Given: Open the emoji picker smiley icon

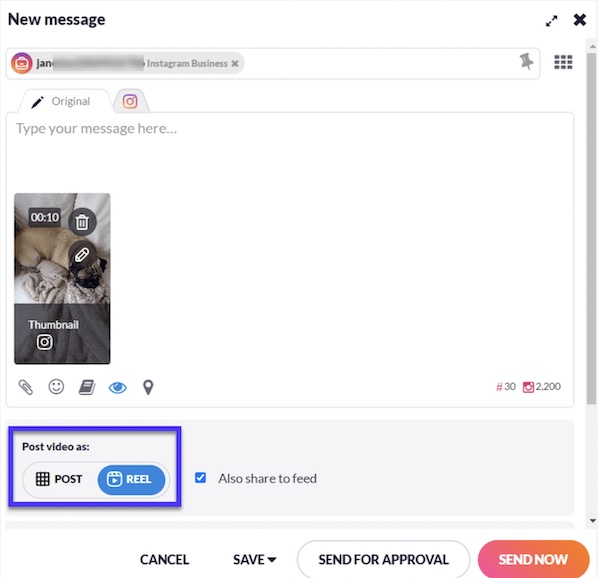Looking at the screenshot, I should tap(56, 387).
